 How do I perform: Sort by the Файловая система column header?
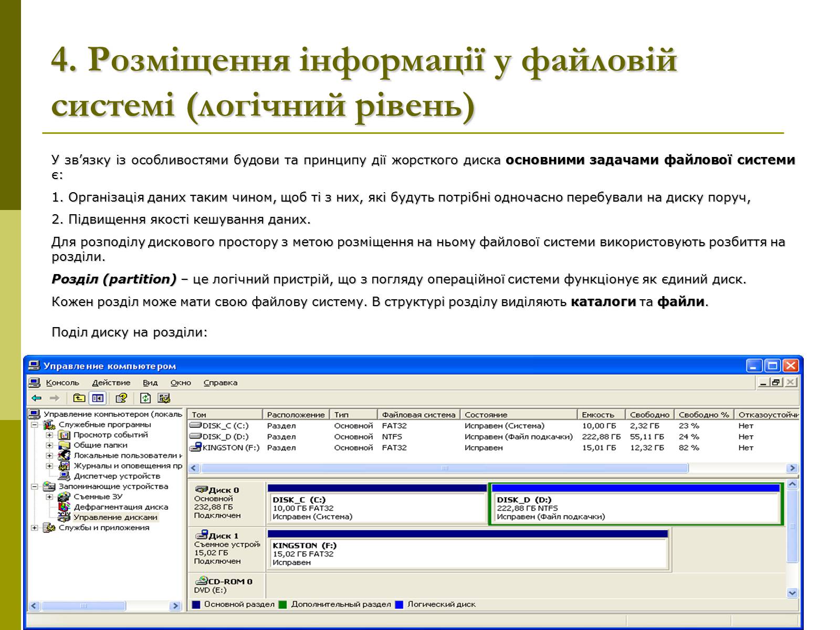point(419,415)
